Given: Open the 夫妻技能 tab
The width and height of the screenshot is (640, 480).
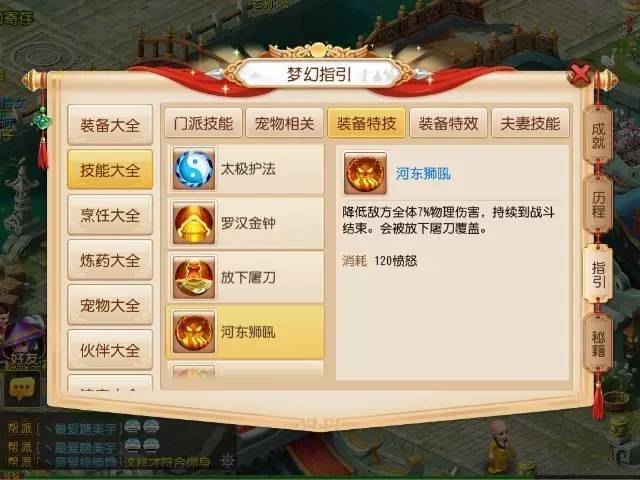Looking at the screenshot, I should pyautogui.click(x=530, y=123).
